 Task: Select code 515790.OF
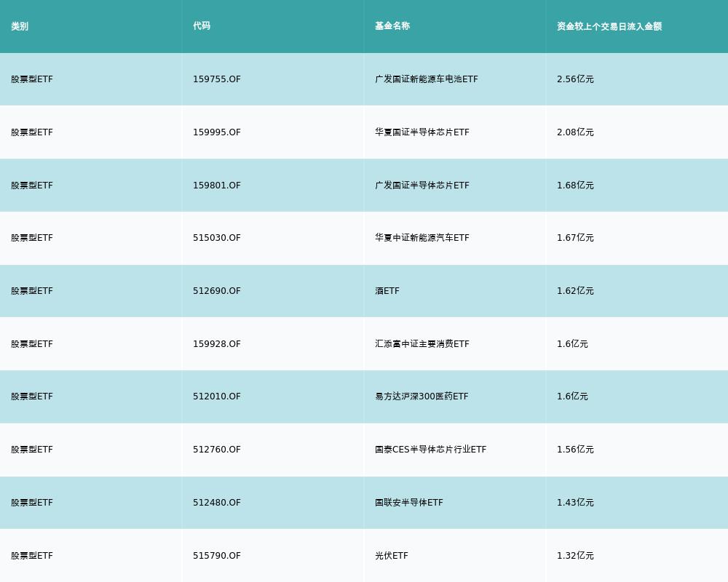(217, 556)
